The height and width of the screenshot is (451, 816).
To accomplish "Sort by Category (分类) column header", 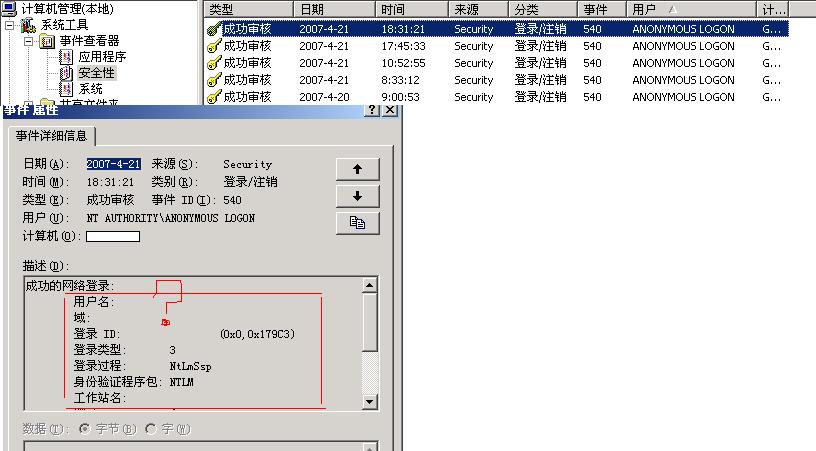I will click(x=543, y=9).
